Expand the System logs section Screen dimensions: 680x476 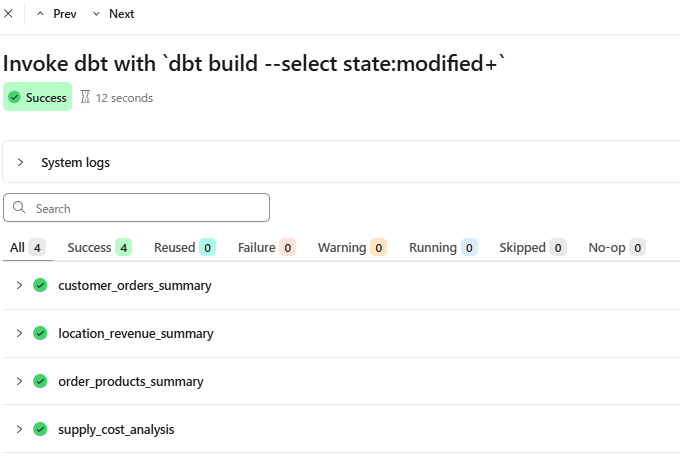20,162
